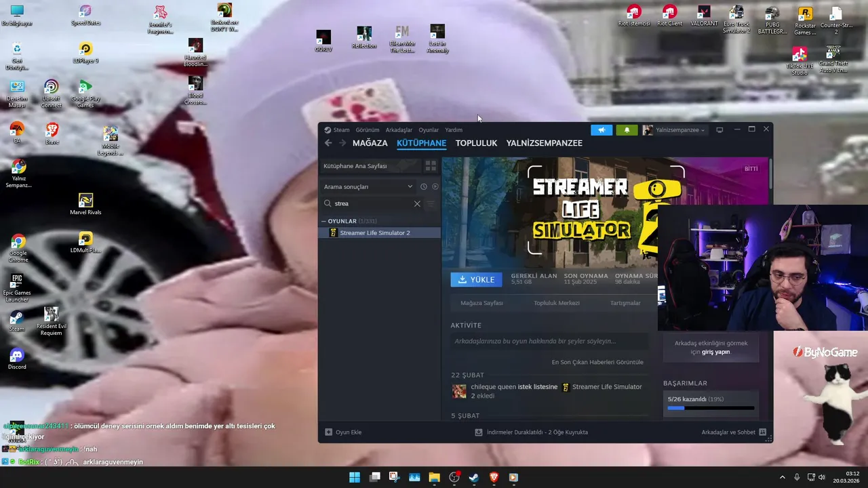Open the Windows Start menu
The width and height of the screenshot is (868, 488).
point(355,477)
